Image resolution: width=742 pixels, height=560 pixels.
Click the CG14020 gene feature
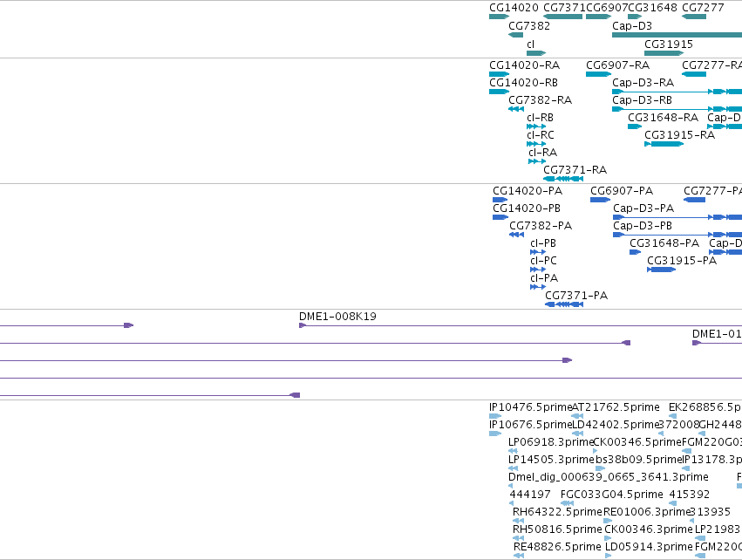[x=500, y=17]
